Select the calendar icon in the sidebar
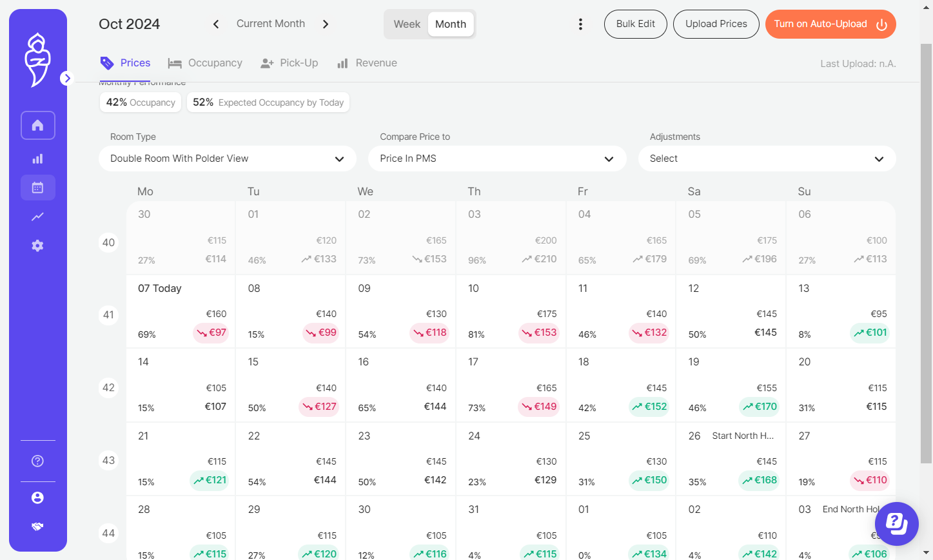 click(x=37, y=188)
